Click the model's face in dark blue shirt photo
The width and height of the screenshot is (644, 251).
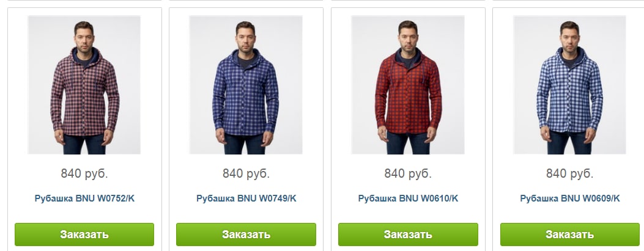(x=245, y=40)
